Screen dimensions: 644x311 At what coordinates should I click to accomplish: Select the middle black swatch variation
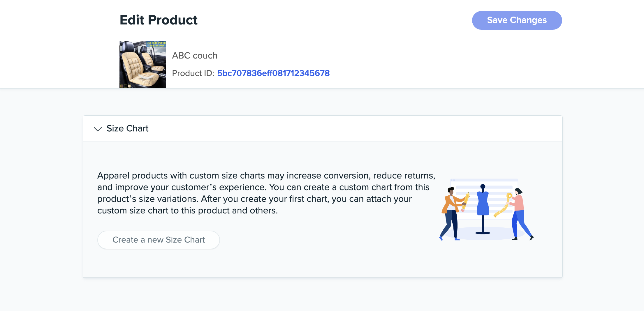(126, 86)
